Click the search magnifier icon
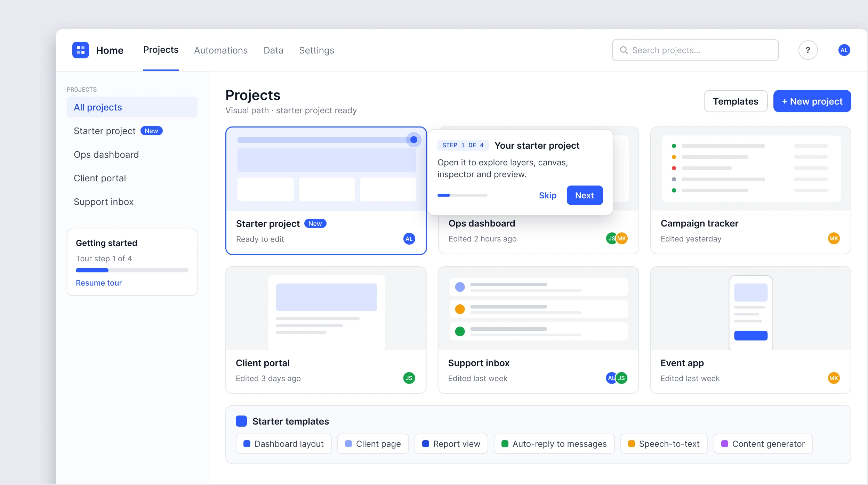This screenshot has height=485, width=868. click(x=624, y=50)
